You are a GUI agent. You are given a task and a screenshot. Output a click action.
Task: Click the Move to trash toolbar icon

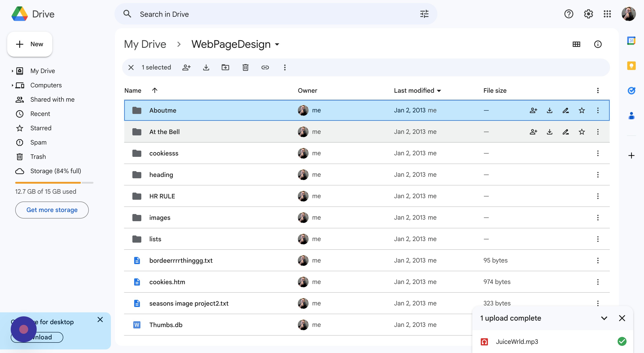(x=245, y=67)
